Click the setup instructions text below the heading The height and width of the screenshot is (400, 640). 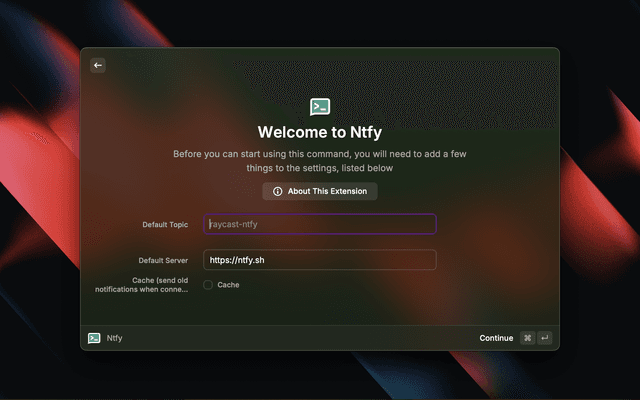click(x=320, y=160)
